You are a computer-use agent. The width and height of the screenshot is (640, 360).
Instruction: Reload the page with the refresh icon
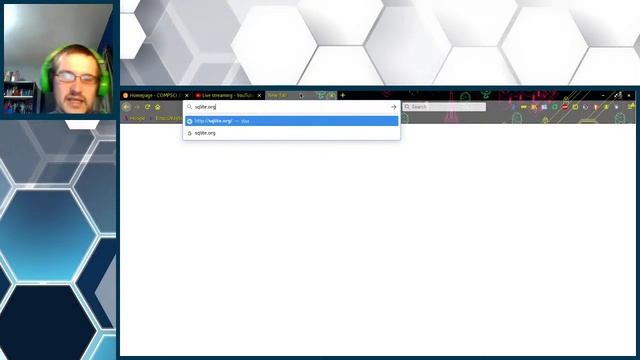[147, 107]
